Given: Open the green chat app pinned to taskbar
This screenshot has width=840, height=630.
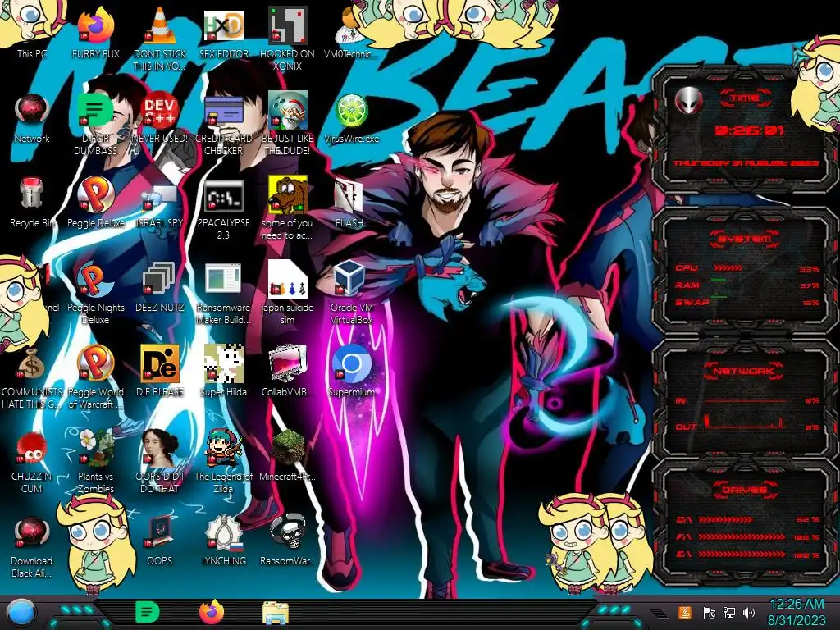Looking at the screenshot, I should [147, 612].
